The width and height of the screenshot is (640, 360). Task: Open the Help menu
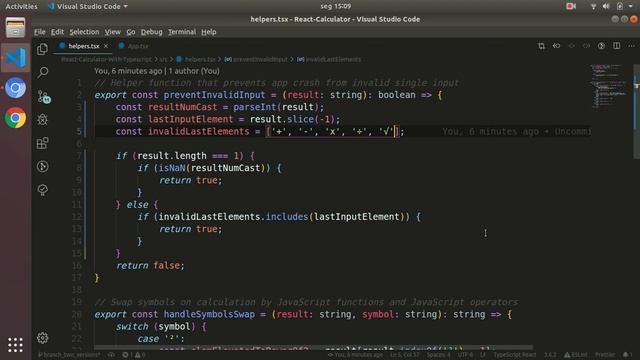[x=209, y=32]
